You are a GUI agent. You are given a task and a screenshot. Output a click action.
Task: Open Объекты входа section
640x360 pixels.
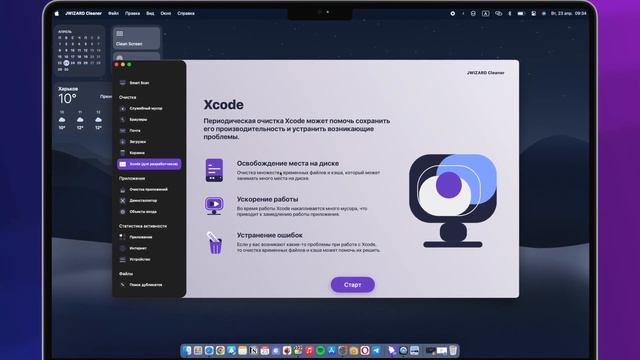coord(149,212)
